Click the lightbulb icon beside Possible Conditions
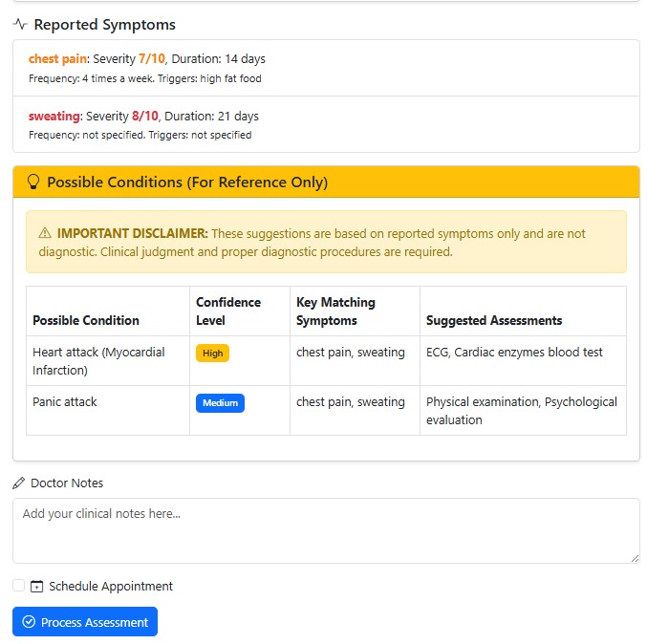Viewport: 647px width, 644px height. pos(33,182)
